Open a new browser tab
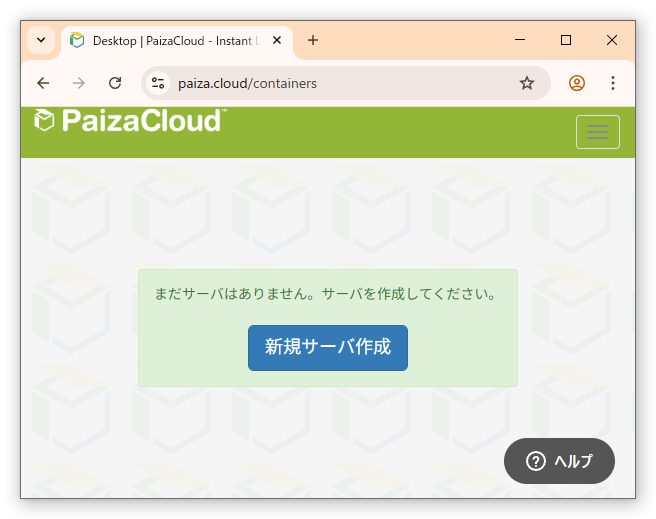The width and height of the screenshot is (656, 519). tap(313, 40)
